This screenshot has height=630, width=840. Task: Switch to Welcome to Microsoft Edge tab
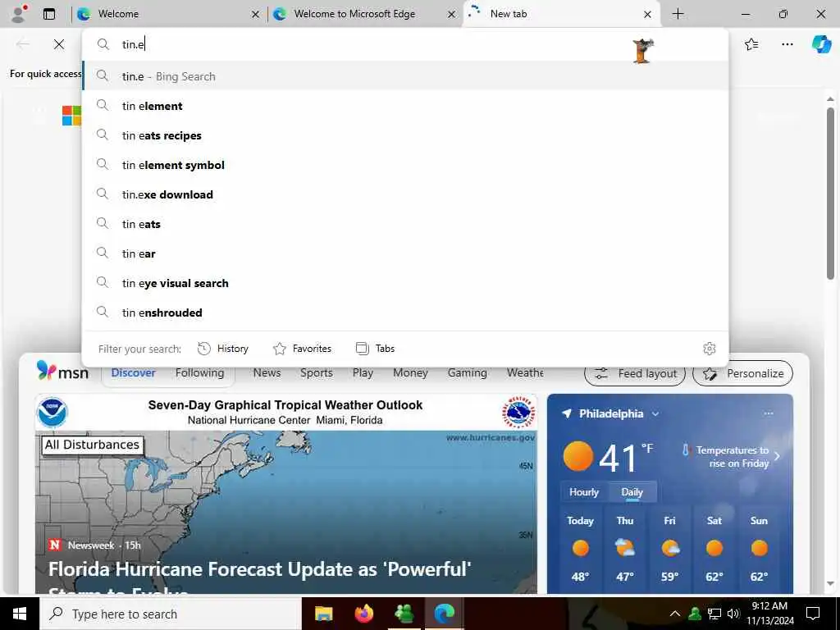pyautogui.click(x=364, y=15)
